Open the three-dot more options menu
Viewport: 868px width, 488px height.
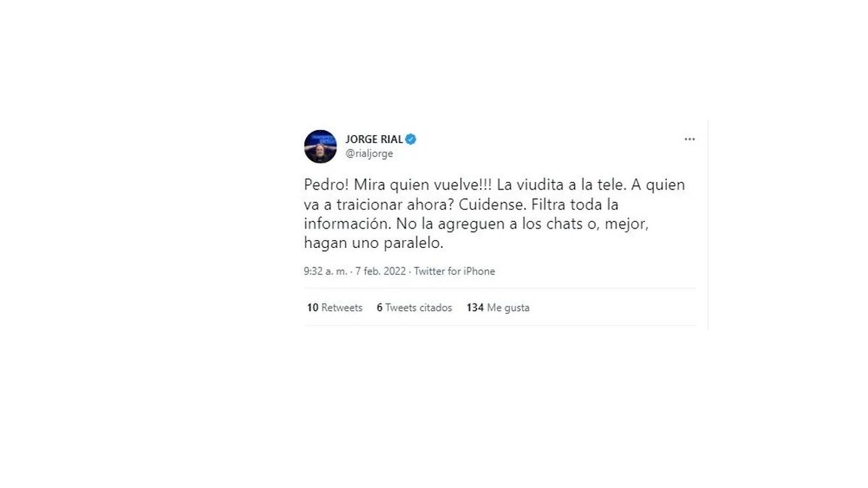(x=690, y=140)
